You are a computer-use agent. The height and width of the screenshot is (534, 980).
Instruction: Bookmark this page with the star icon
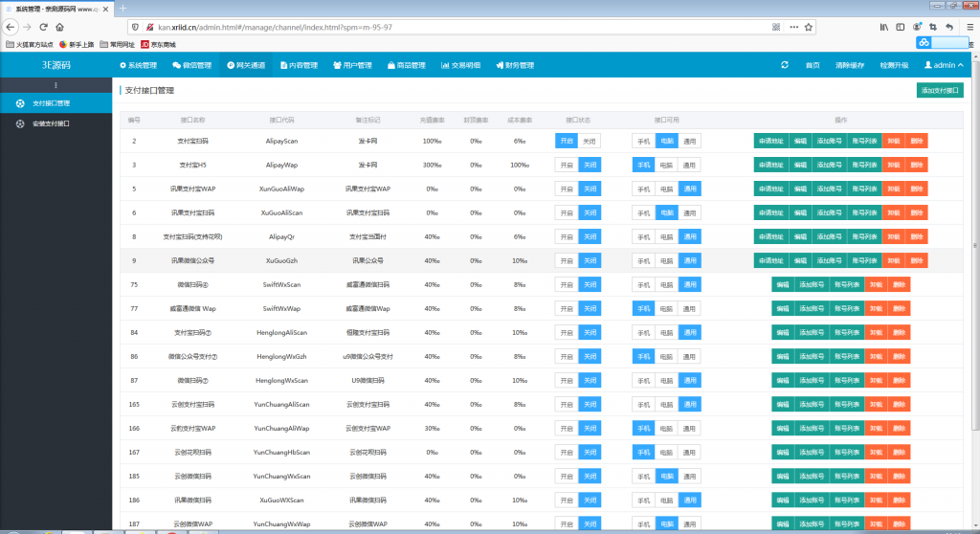click(x=809, y=27)
